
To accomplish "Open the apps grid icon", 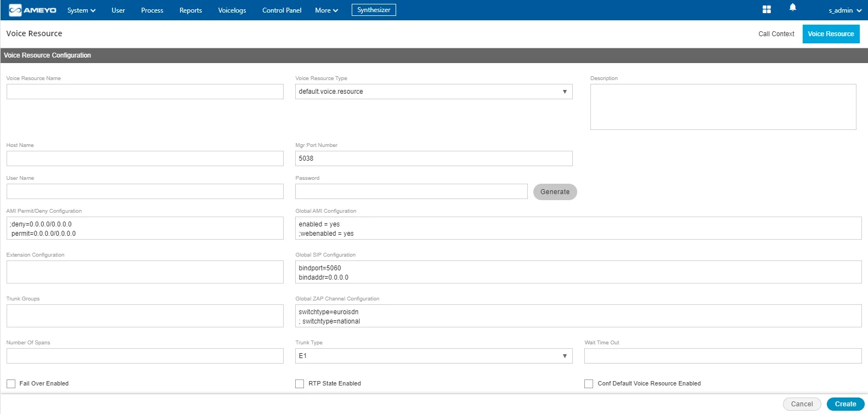I will [766, 9].
